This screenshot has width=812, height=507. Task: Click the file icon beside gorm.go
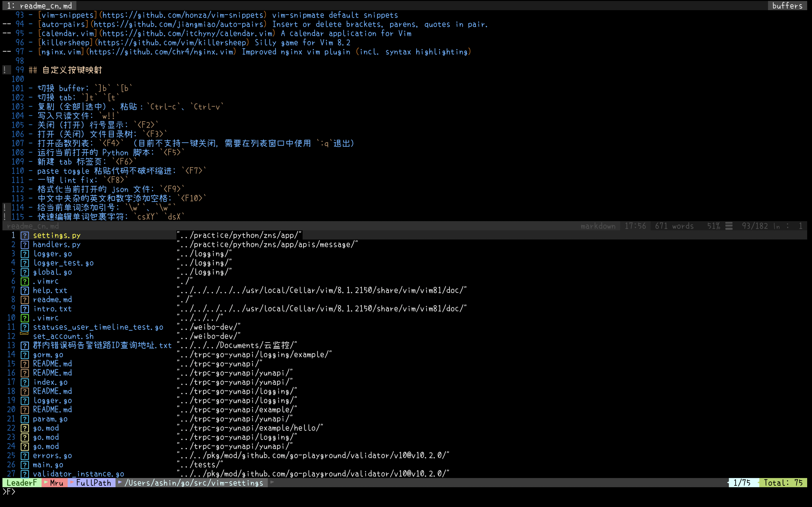tap(25, 355)
